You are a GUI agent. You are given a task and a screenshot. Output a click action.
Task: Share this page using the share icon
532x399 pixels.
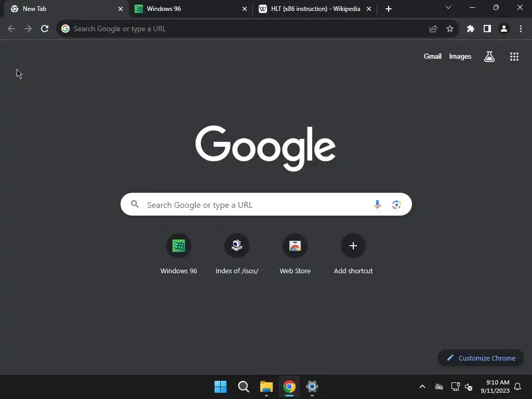tap(433, 29)
